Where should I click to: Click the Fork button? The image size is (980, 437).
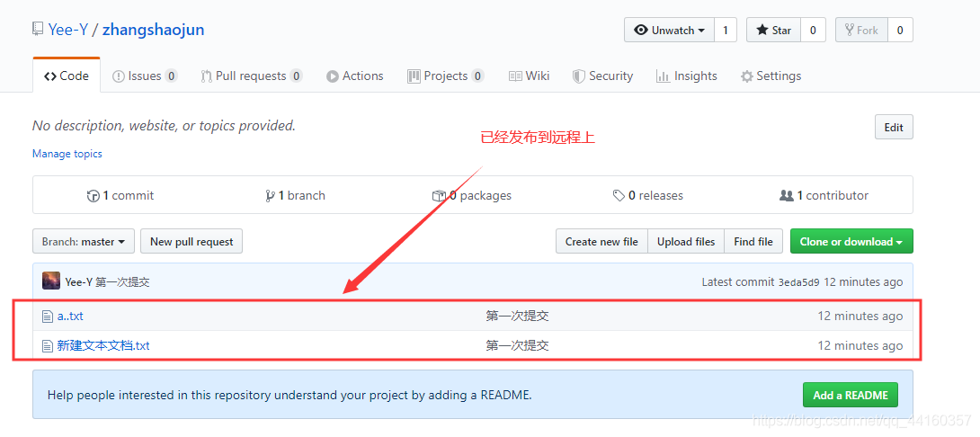point(861,30)
